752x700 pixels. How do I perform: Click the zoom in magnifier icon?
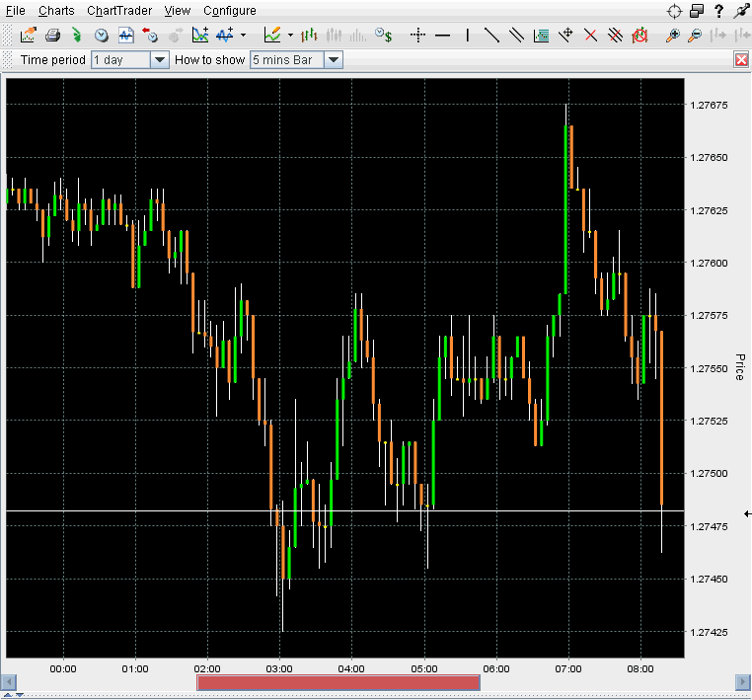tap(673, 35)
